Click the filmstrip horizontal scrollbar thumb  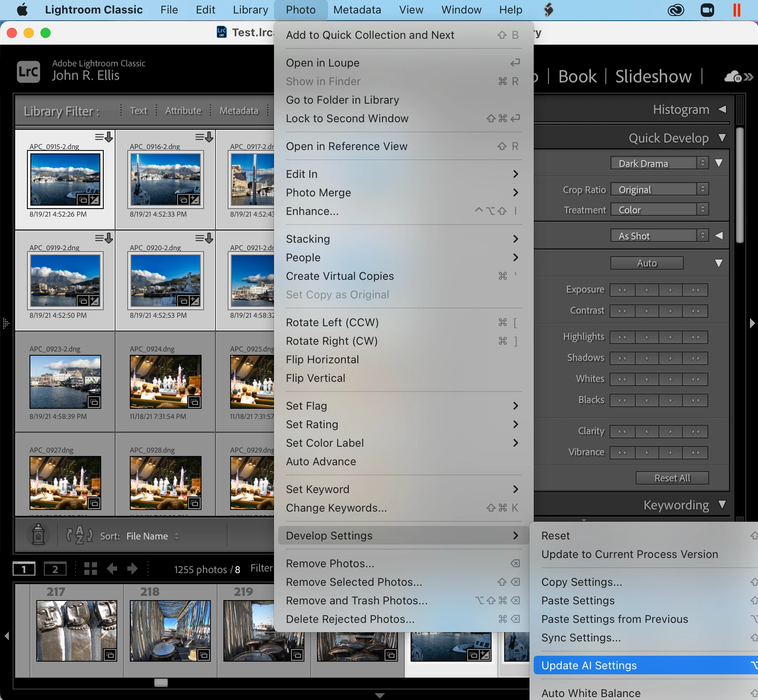click(x=161, y=682)
